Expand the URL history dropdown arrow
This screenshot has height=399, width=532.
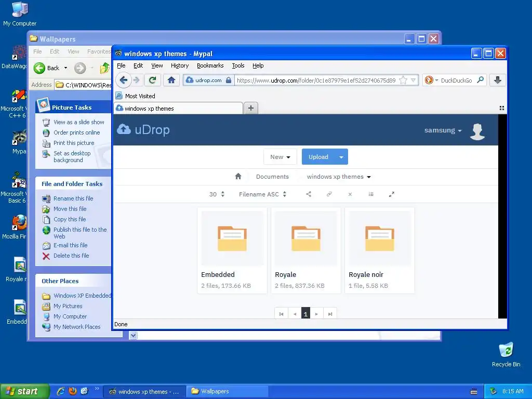tap(413, 80)
